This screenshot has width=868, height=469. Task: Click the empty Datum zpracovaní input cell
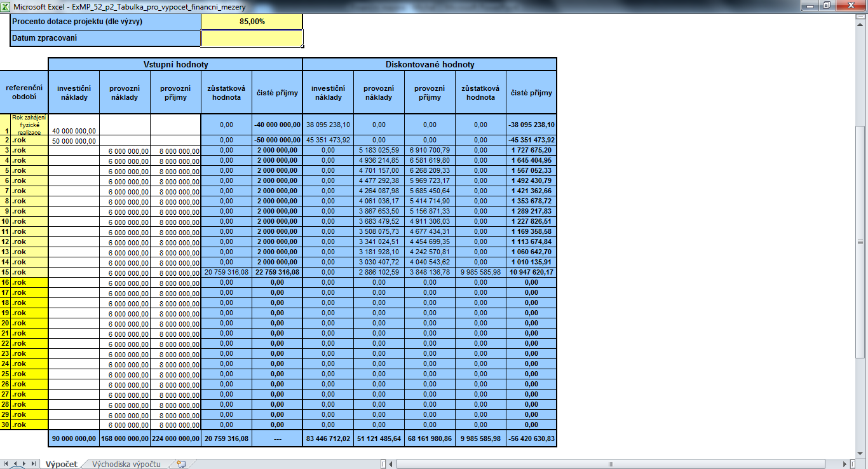tap(252, 38)
